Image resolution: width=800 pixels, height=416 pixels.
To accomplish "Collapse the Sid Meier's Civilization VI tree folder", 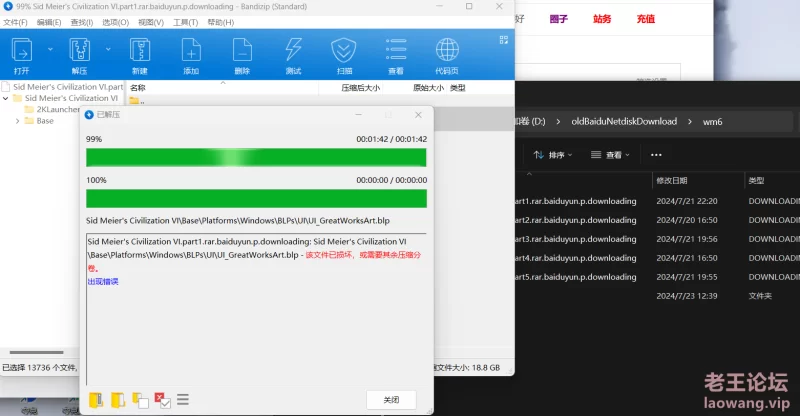I will [6, 98].
